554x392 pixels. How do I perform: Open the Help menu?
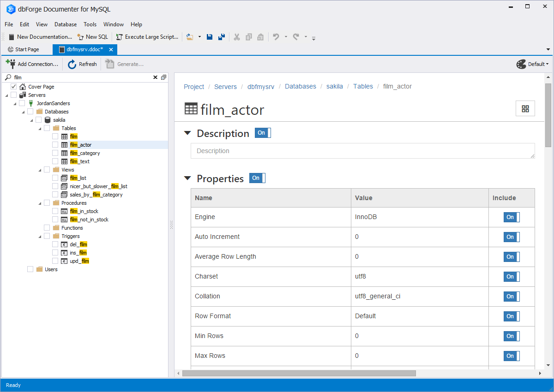(136, 24)
